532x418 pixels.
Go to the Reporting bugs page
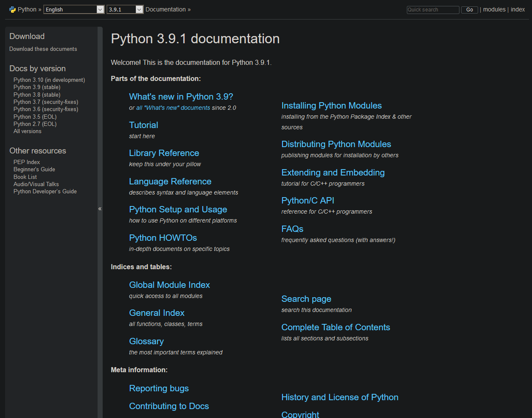(x=159, y=388)
